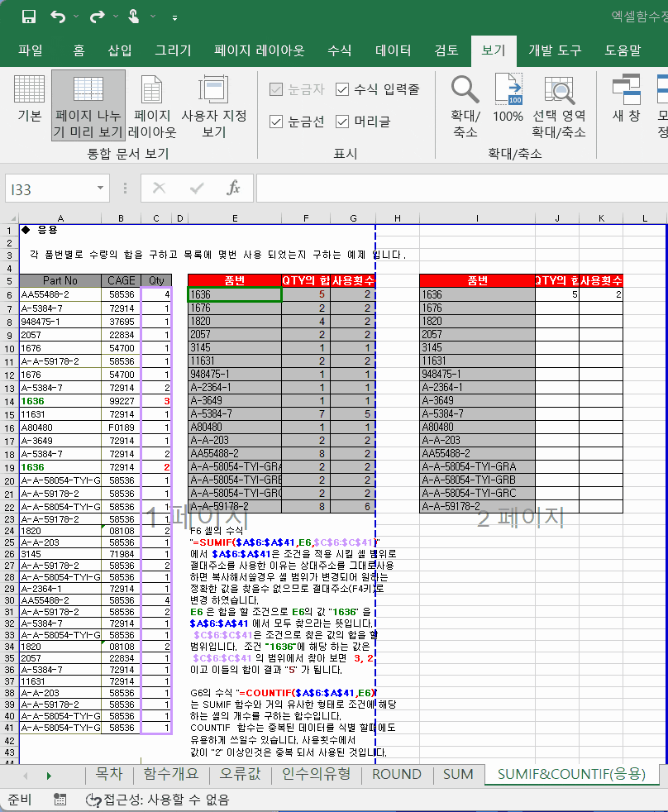The image size is (668, 812).
Task: Click the macro record status bar icon
Action: tap(60, 800)
